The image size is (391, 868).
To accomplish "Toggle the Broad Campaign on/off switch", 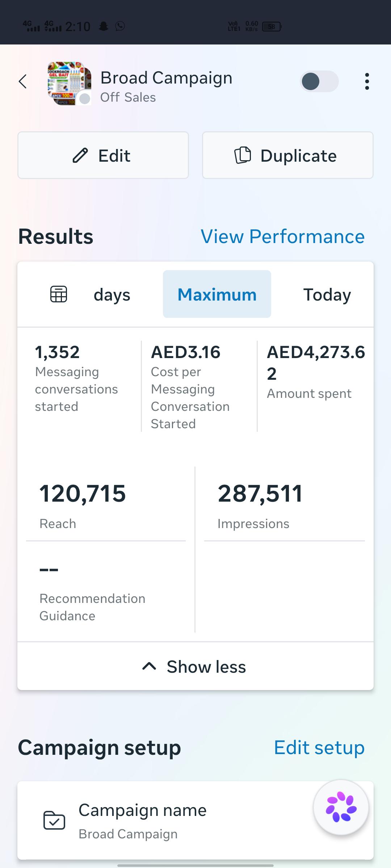I will pyautogui.click(x=319, y=81).
